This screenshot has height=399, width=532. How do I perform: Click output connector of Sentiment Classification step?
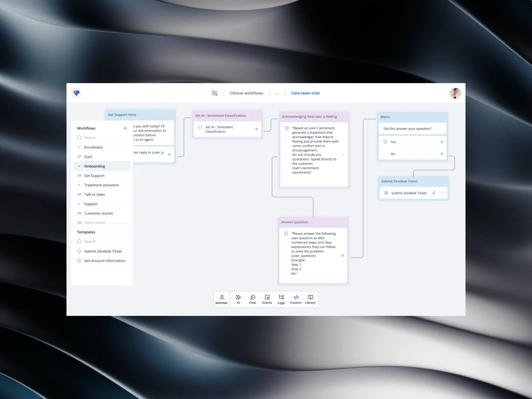tap(257, 129)
